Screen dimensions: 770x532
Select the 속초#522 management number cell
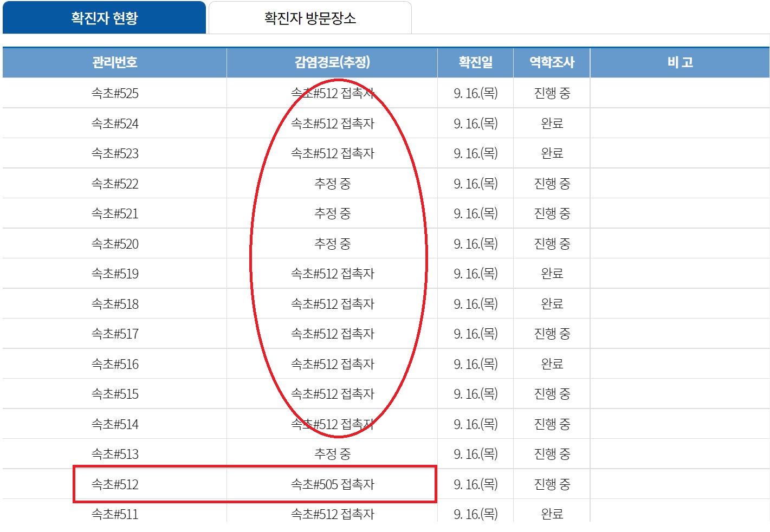coord(115,184)
